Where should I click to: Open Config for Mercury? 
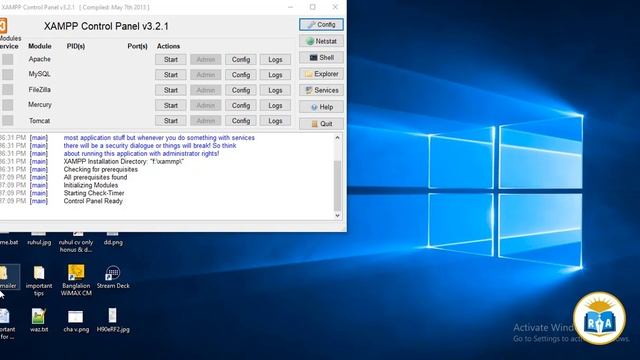click(x=241, y=105)
